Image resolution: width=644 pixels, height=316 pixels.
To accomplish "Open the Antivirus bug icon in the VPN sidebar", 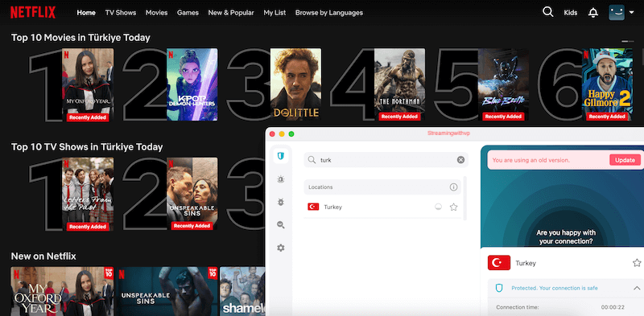I will tap(280, 202).
